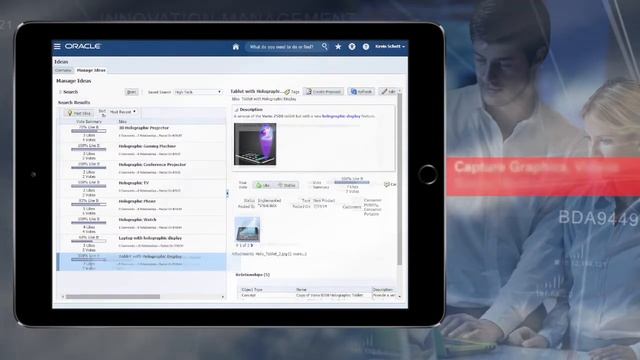
Task: Click the Relationships section heading
Action: 253,275
